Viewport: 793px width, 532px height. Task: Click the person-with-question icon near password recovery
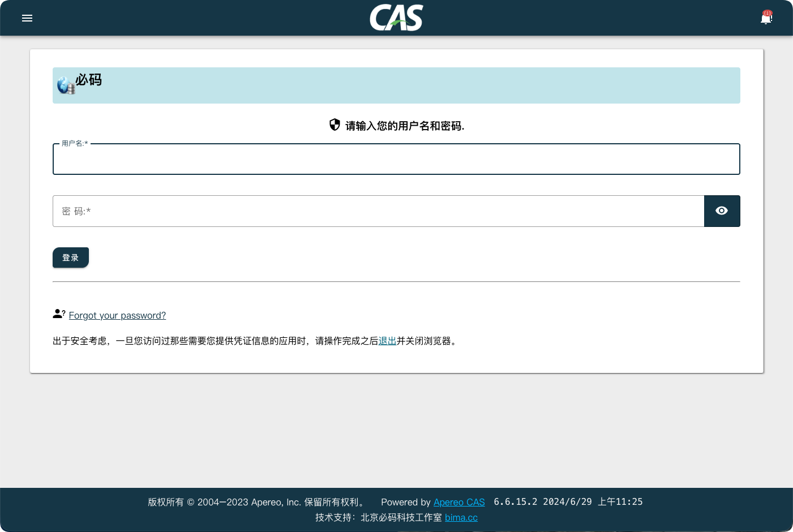point(58,314)
